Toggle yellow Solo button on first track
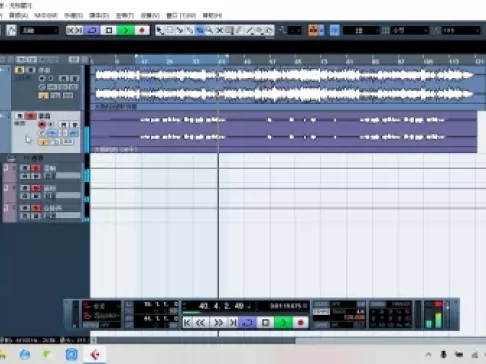This screenshot has width=486, height=364. coord(19,70)
